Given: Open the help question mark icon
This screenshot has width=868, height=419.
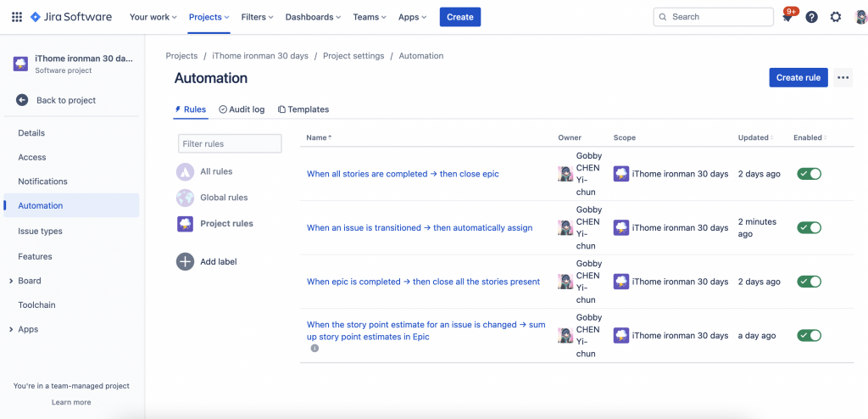Looking at the screenshot, I should click(x=811, y=17).
